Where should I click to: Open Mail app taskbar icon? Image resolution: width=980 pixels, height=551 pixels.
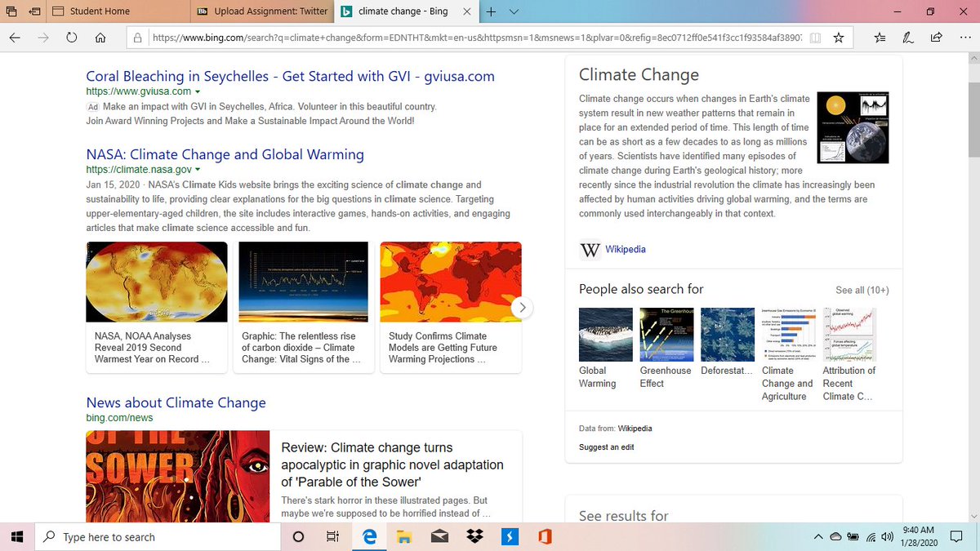click(x=439, y=536)
